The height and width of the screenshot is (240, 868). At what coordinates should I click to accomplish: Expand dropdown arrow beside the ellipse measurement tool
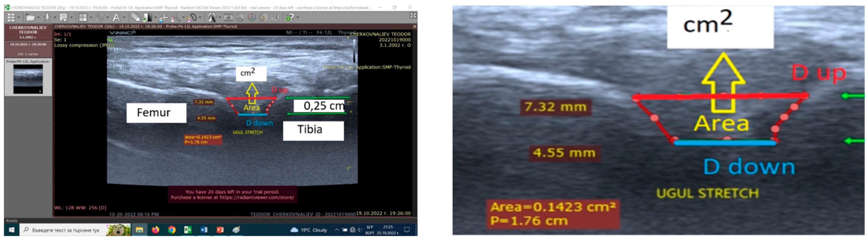point(200,17)
